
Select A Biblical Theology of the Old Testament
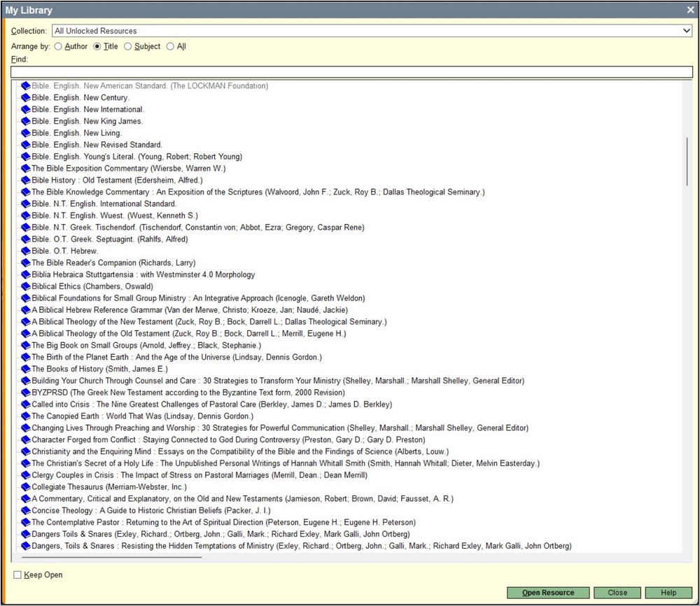189,333
